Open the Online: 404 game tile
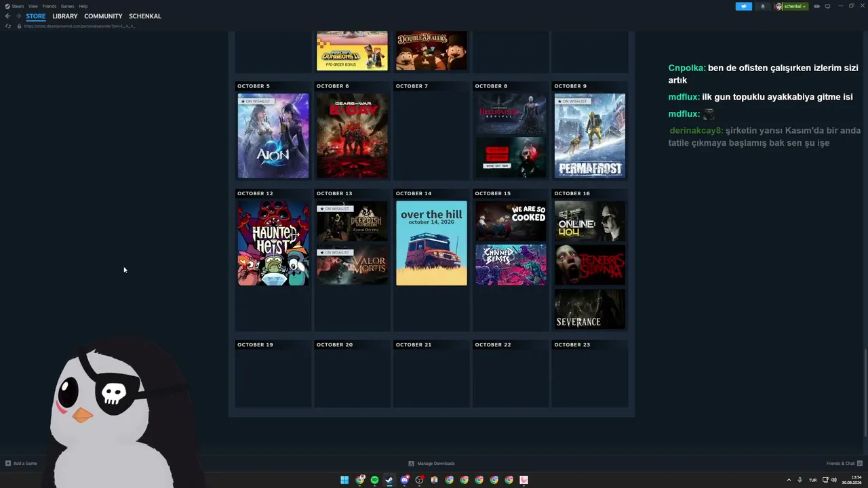This screenshot has width=868, height=488. click(x=590, y=222)
